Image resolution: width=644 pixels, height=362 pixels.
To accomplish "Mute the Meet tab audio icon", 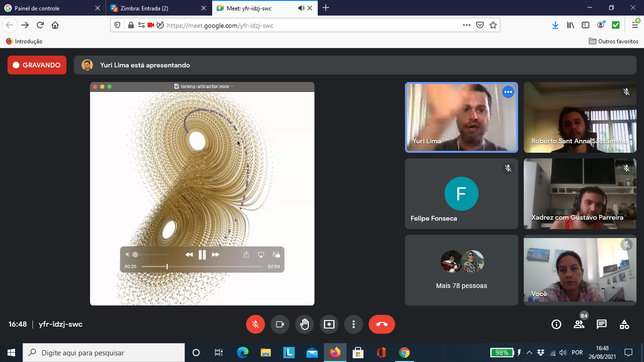I will pyautogui.click(x=301, y=8).
